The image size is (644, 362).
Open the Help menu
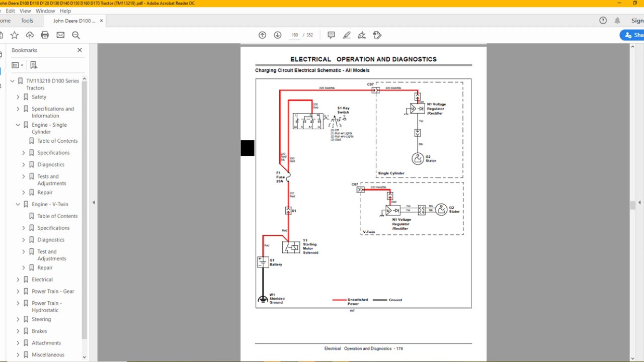tap(65, 11)
